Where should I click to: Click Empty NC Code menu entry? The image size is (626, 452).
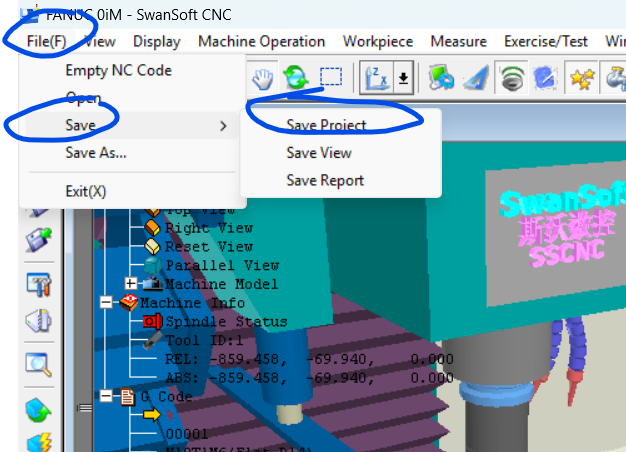[x=118, y=70]
